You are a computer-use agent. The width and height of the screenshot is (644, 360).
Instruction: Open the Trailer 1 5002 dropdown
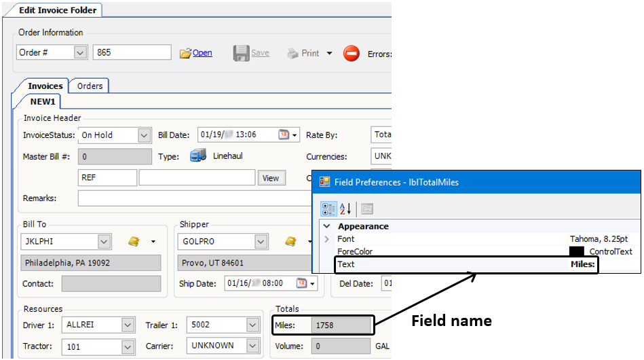(x=252, y=325)
